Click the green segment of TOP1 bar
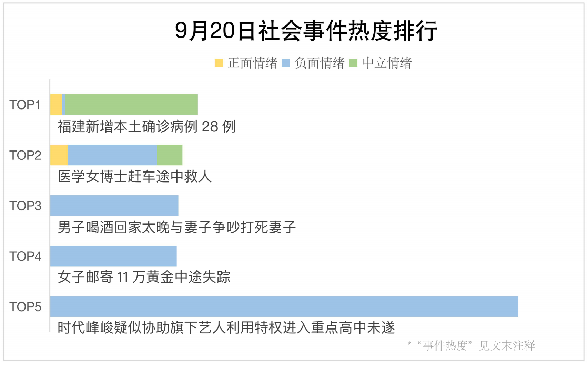 132,104
